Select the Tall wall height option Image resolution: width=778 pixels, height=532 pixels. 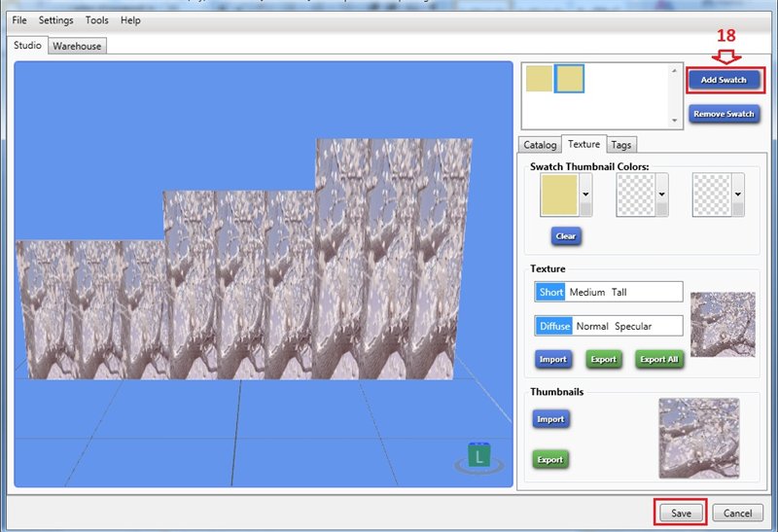[619, 292]
